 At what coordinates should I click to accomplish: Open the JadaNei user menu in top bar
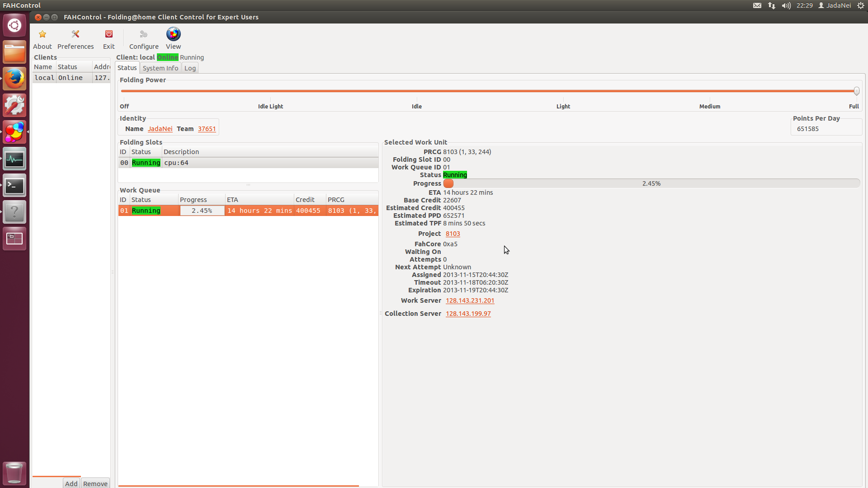(x=835, y=5)
